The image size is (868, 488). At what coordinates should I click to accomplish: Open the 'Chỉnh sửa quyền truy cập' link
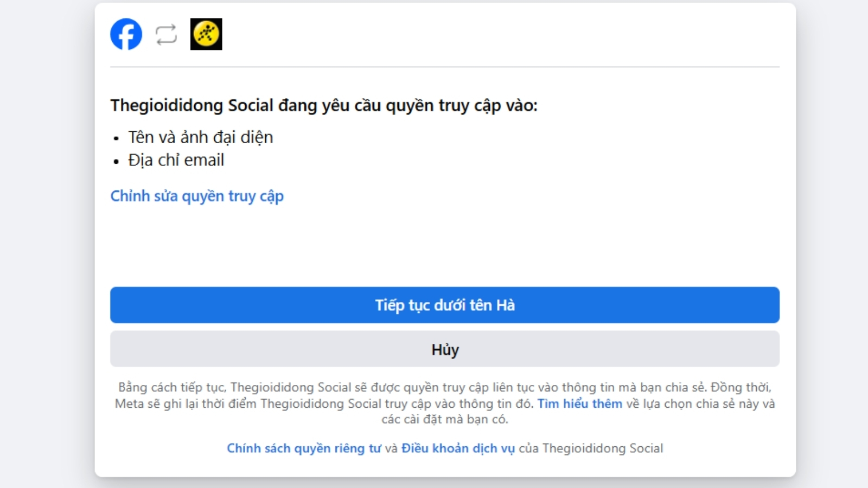(197, 196)
